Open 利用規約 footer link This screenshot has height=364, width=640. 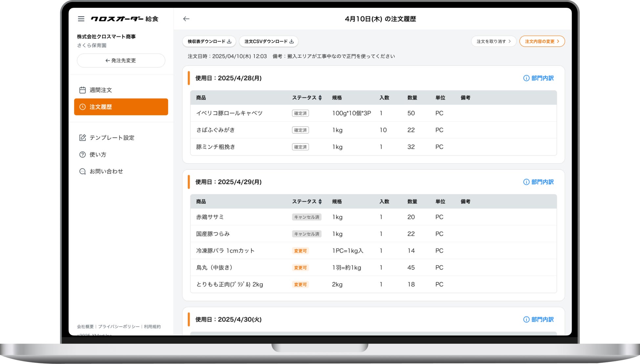pyautogui.click(x=152, y=327)
